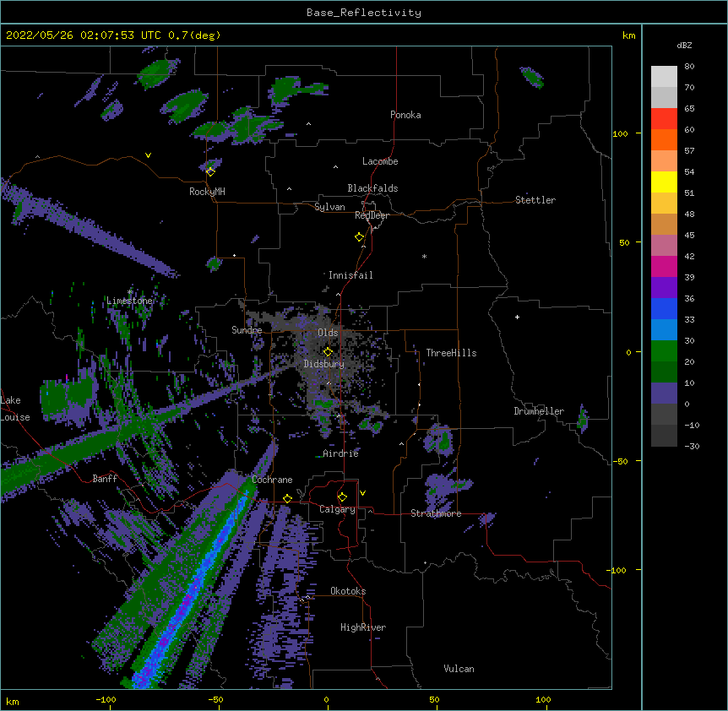The image size is (728, 711).
Task: Click the Innisfail city label
Action: [x=350, y=275]
